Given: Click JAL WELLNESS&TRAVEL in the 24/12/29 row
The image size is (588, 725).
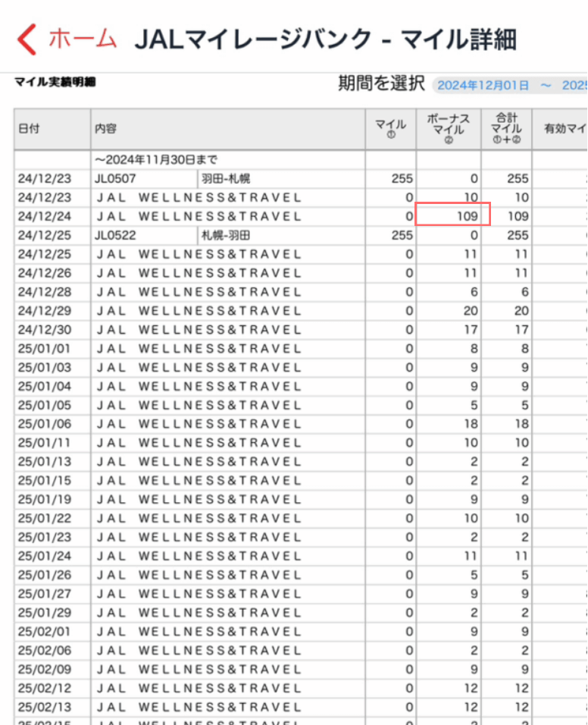Looking at the screenshot, I should point(199,311).
